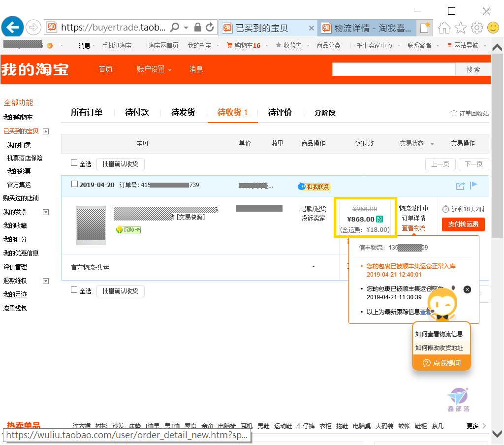Open browser settings gear icon

point(477,28)
